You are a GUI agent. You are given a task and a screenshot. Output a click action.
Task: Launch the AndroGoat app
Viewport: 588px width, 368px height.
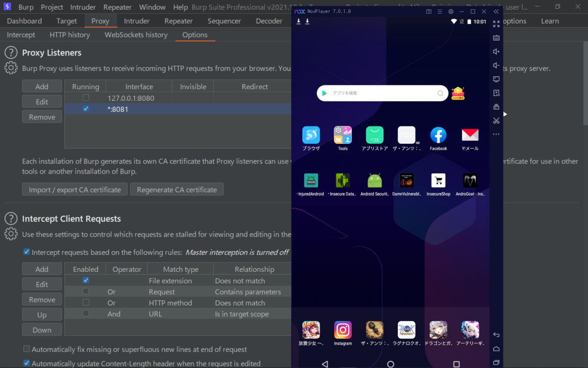tap(470, 181)
